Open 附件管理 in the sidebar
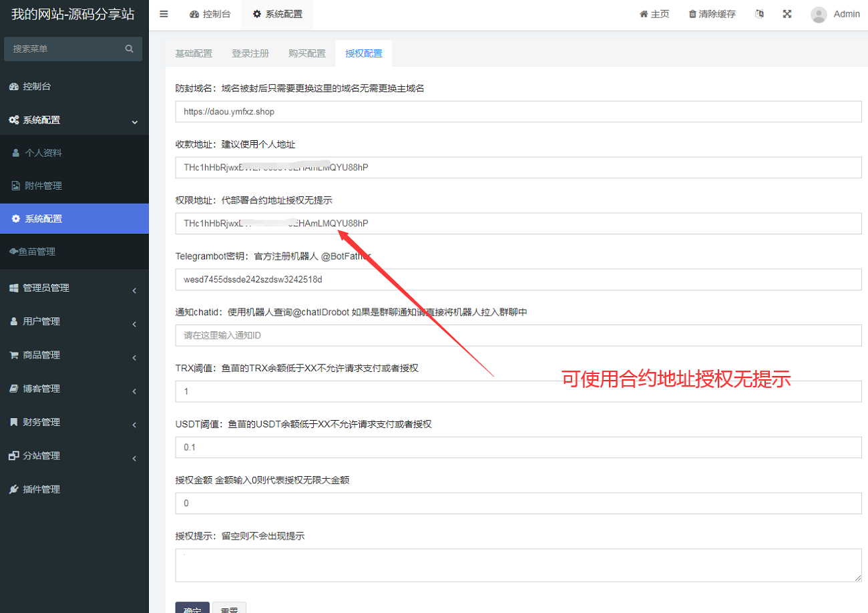Screen dimensions: 868x613 43,186
